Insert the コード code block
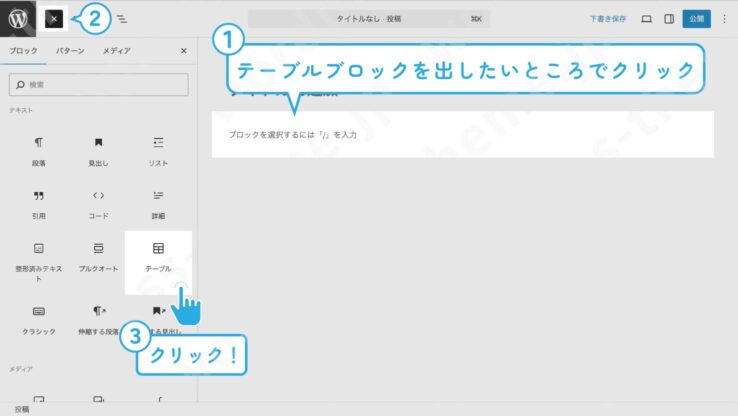 pyautogui.click(x=98, y=205)
